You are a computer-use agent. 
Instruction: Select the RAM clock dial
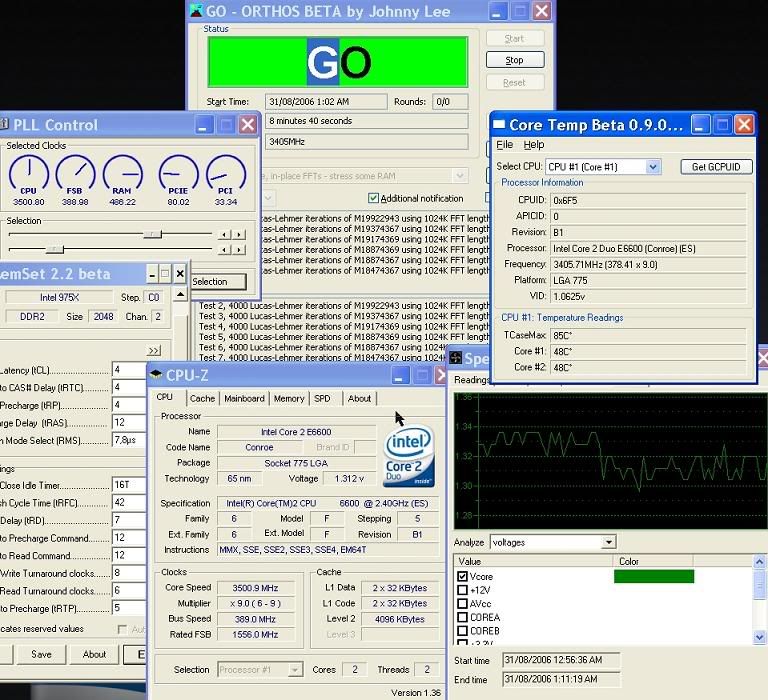click(x=122, y=174)
